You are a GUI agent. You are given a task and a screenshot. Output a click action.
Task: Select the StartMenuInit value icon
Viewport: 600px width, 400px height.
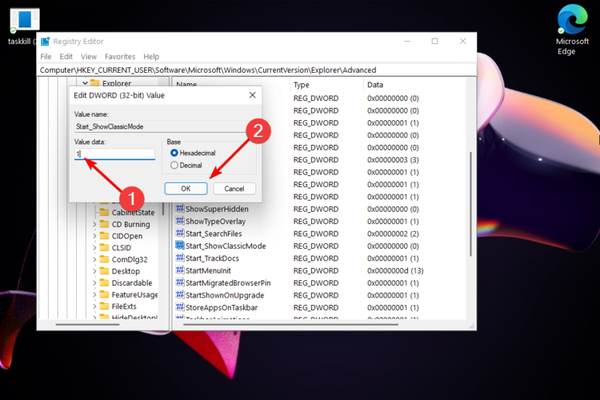pyautogui.click(x=180, y=270)
